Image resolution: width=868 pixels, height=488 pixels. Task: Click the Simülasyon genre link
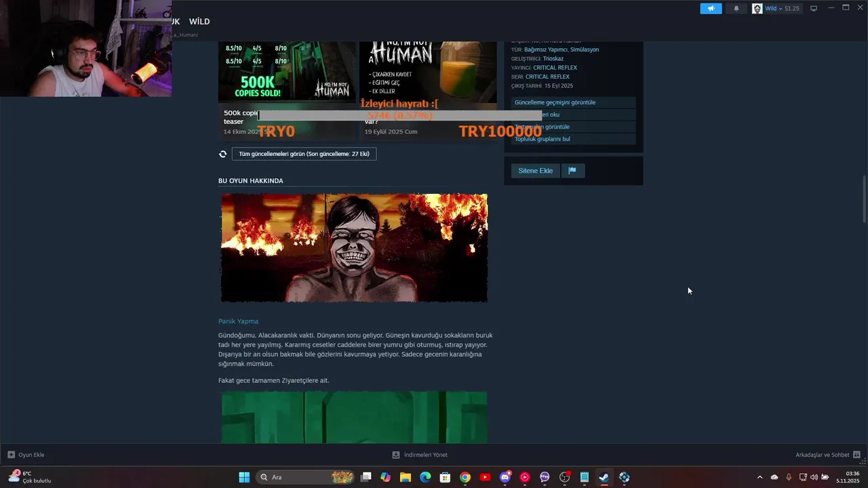[x=585, y=49]
